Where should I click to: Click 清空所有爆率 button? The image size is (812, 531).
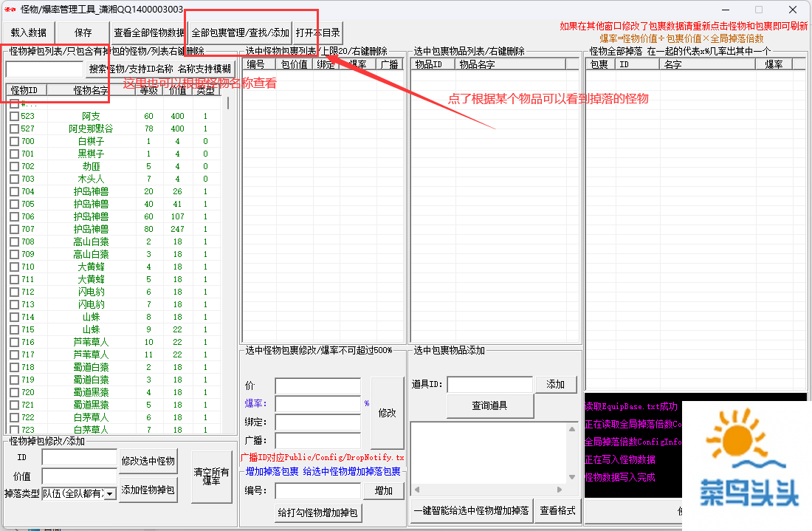(211, 476)
